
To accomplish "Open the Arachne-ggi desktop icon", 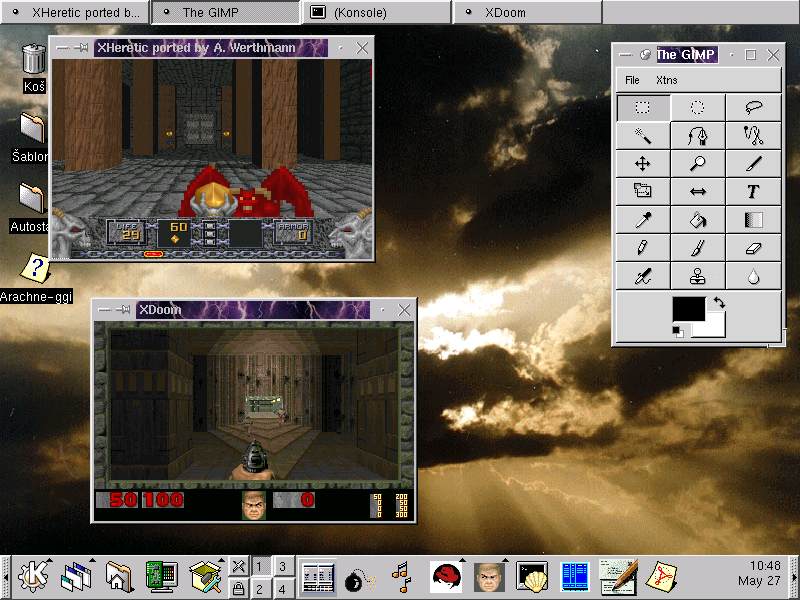I will (36, 279).
